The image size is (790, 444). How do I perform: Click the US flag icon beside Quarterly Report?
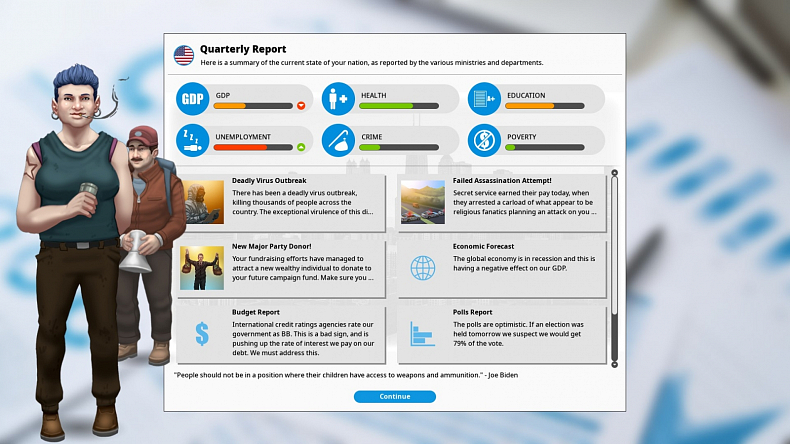click(184, 55)
